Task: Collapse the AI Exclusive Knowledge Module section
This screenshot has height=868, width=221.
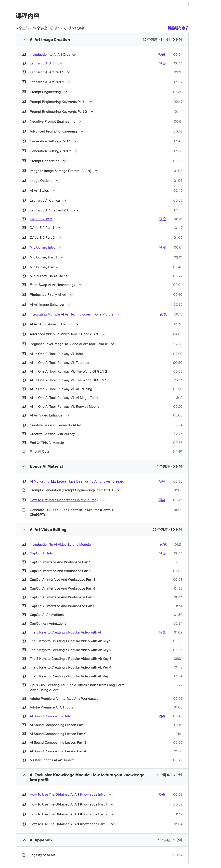Action: (24, 775)
